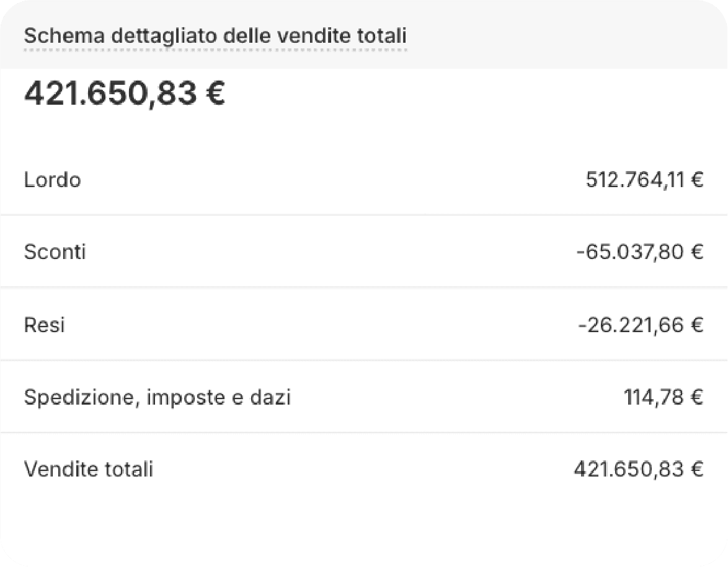Click the shipping amount 114,78 €
The height and width of the screenshot is (567, 728).
pyautogui.click(x=664, y=397)
